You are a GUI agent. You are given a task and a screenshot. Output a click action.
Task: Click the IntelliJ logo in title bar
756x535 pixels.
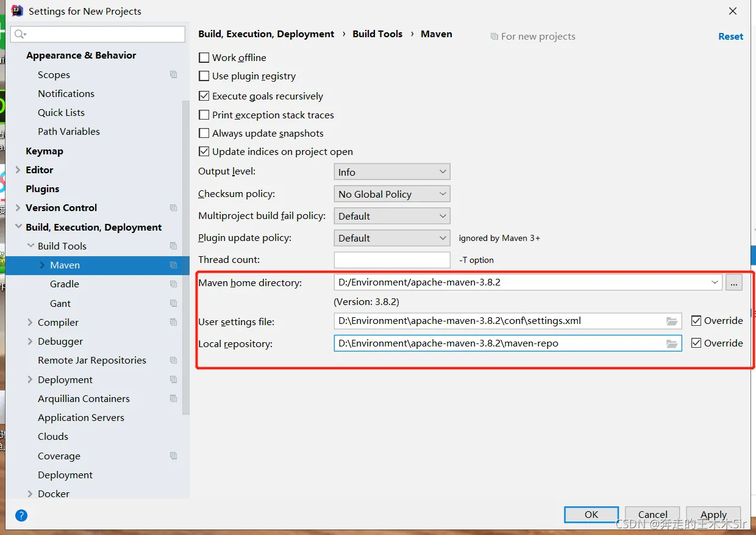point(17,10)
